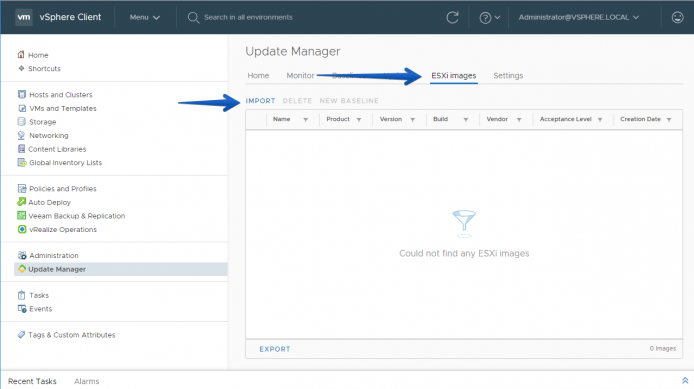694x389 pixels.
Task: Click the vRealize Operations icon
Action: [x=22, y=229]
